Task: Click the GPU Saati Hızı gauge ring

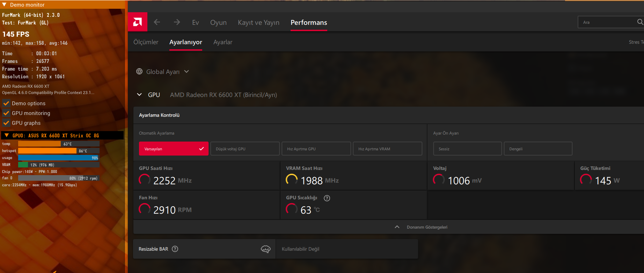Action: pos(145,180)
